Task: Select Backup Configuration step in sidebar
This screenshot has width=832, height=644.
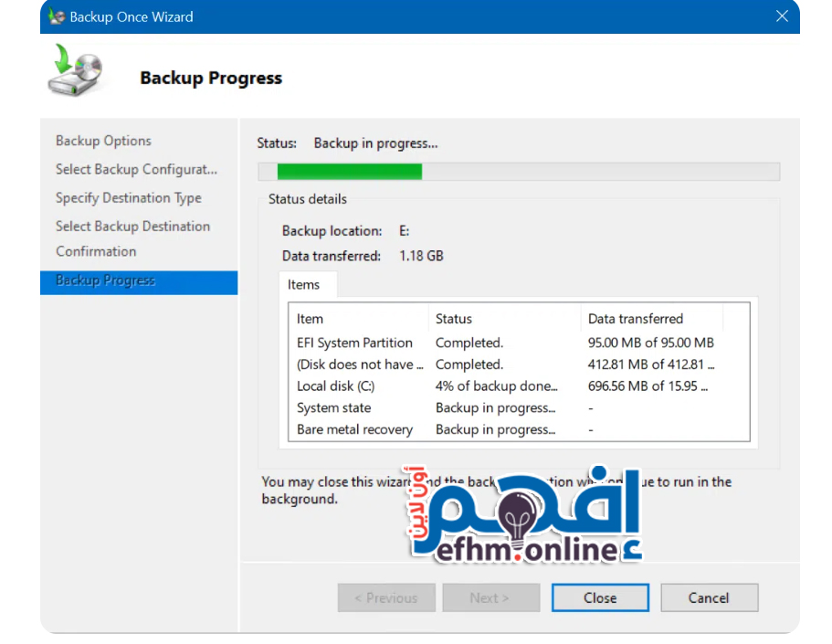Action: (136, 169)
